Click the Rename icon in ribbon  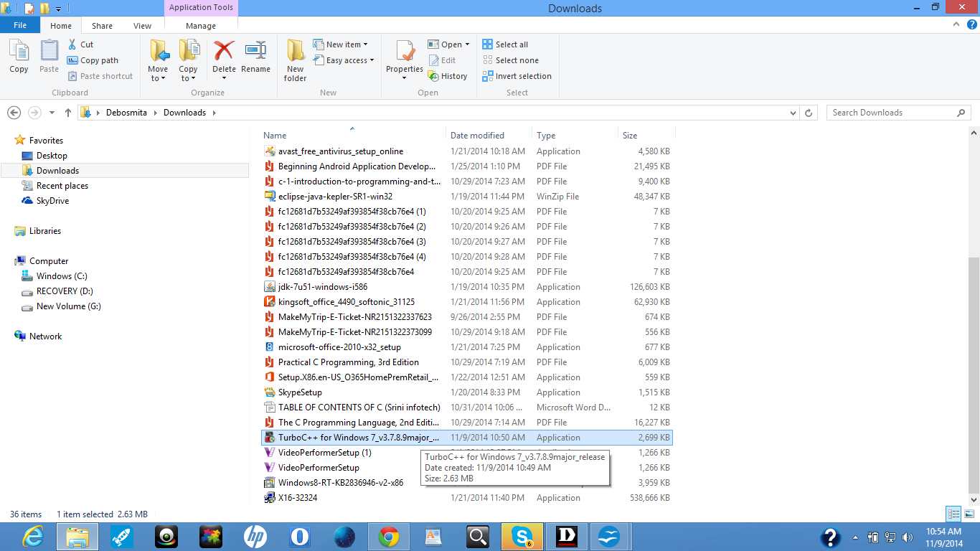(x=255, y=52)
